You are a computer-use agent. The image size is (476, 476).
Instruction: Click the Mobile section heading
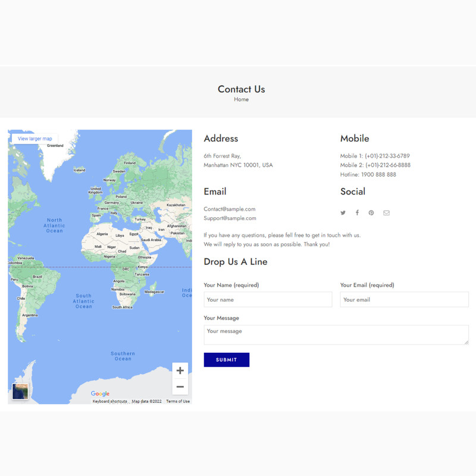tap(355, 139)
